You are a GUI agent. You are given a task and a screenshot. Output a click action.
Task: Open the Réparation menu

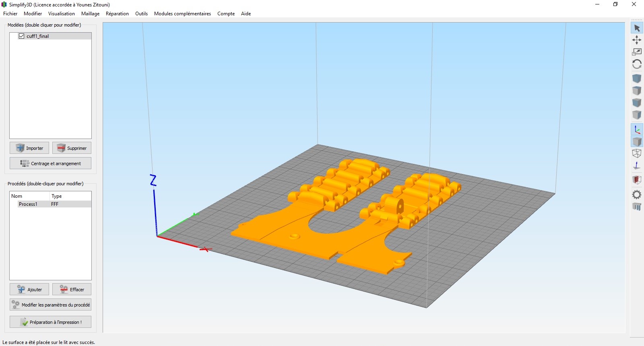pyautogui.click(x=117, y=14)
